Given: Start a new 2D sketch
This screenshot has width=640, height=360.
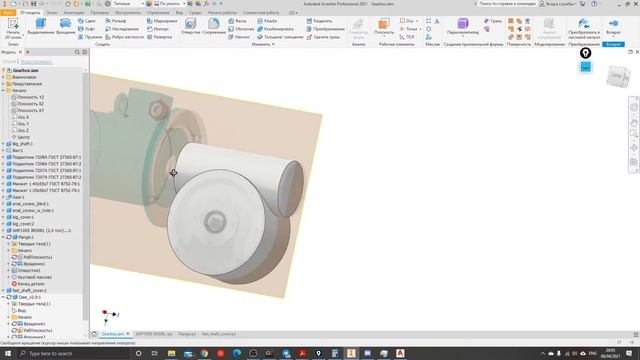Looking at the screenshot, I should point(13,28).
